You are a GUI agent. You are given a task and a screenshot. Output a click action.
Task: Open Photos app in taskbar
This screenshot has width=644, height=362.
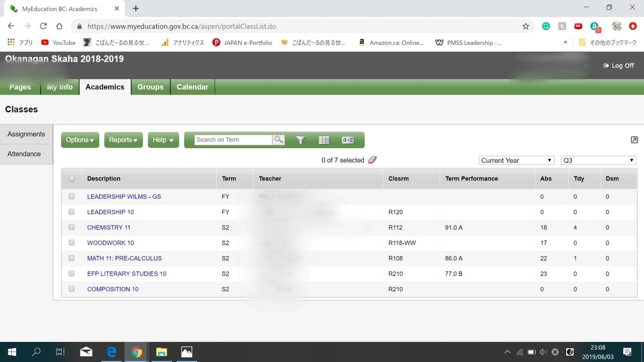(186, 352)
